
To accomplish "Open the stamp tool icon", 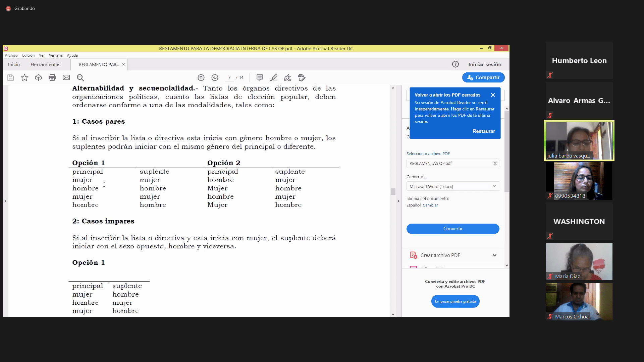I will (x=302, y=78).
